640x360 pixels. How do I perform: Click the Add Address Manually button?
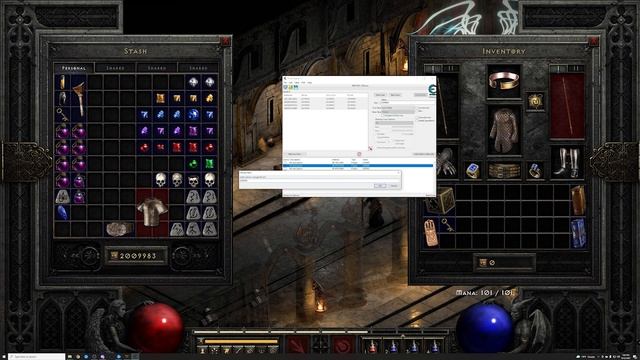(424, 154)
